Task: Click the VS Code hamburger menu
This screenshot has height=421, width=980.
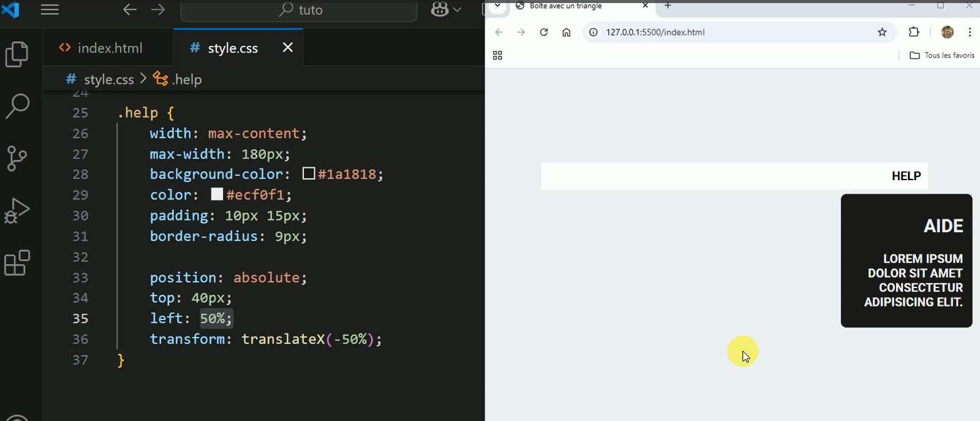Action: point(50,10)
